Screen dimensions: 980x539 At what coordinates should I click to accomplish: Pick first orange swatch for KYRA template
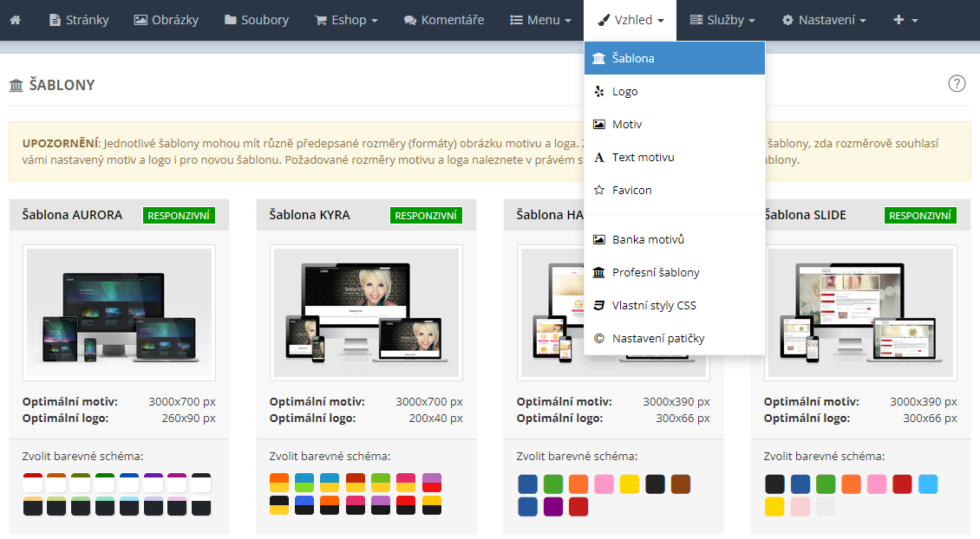coord(279,483)
